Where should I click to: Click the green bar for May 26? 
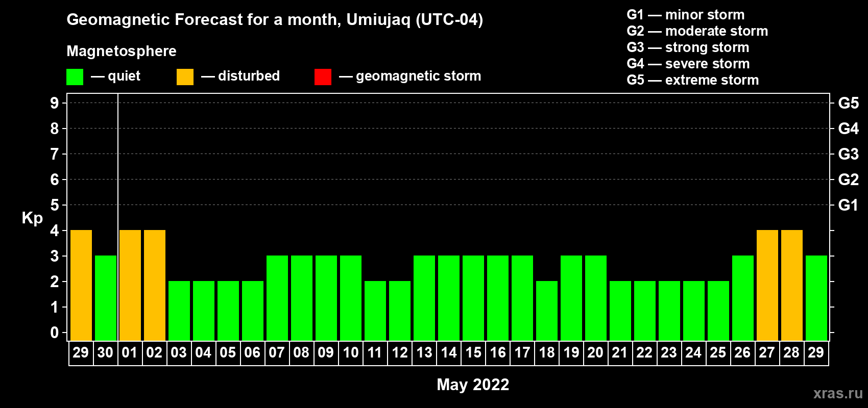click(743, 298)
